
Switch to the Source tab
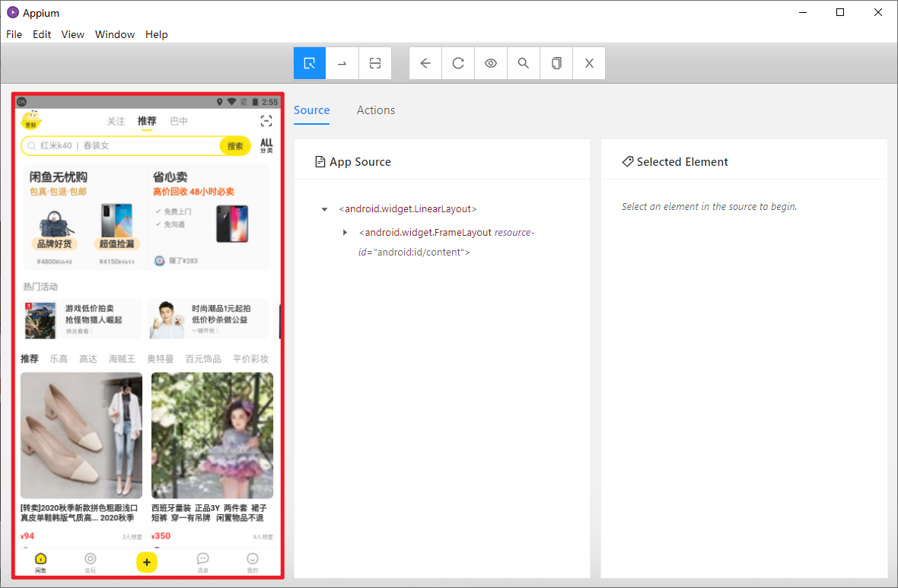click(x=311, y=110)
